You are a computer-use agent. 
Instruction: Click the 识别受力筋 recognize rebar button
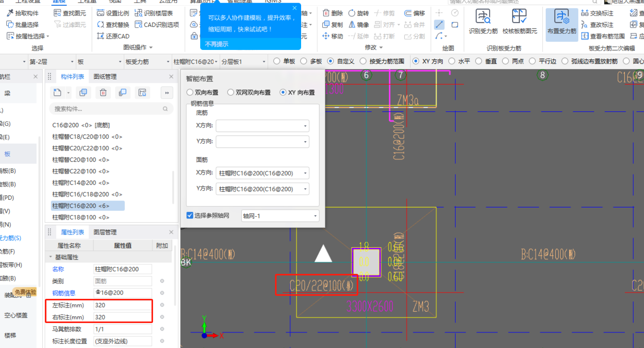[483, 22]
